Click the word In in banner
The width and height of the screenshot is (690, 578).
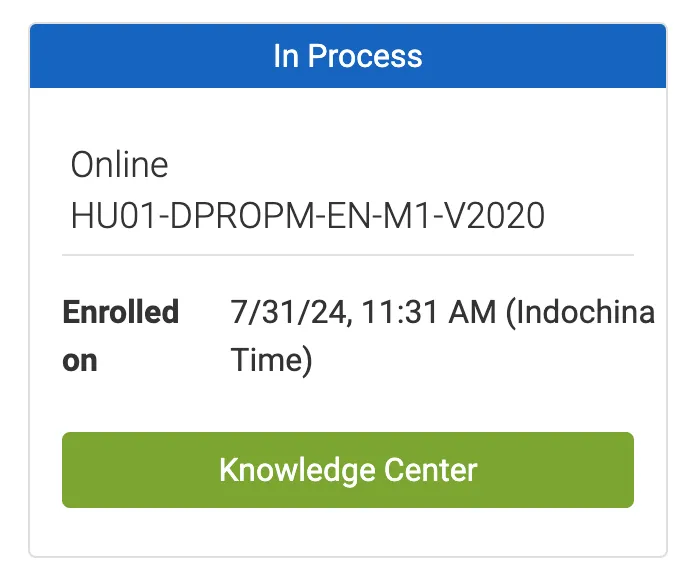(x=286, y=56)
